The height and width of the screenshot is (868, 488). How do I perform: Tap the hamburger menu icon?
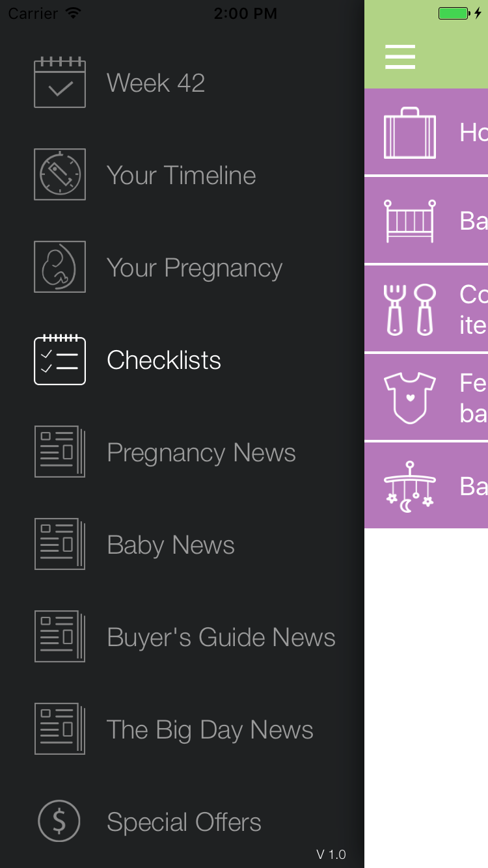[400, 57]
